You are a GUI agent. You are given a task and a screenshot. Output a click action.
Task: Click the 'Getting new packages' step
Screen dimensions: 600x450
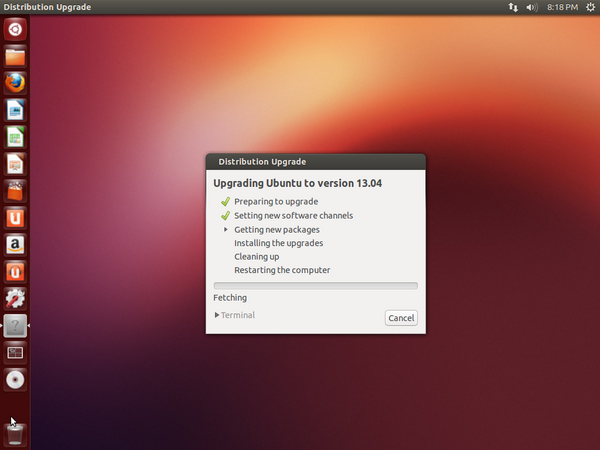(x=277, y=230)
